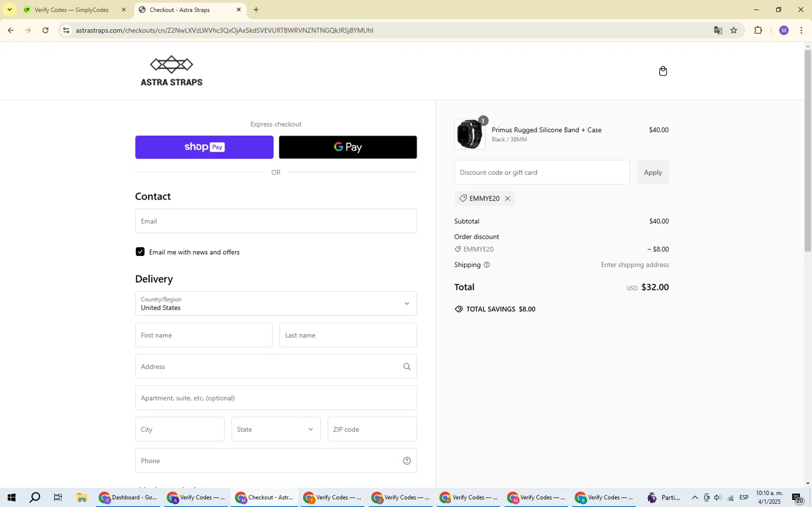View site information icon in address bar

(x=66, y=30)
